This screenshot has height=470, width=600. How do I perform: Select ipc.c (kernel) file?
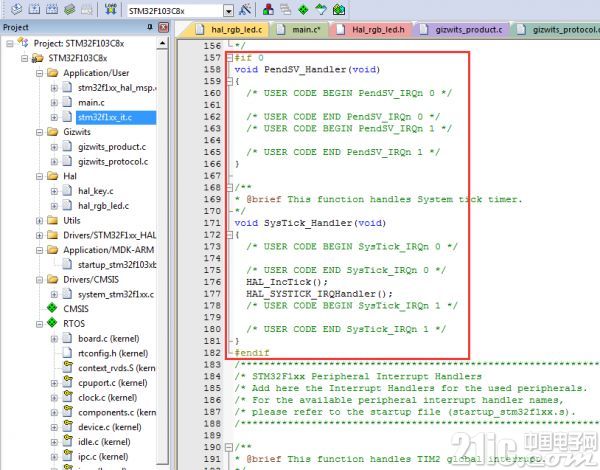tap(103, 457)
